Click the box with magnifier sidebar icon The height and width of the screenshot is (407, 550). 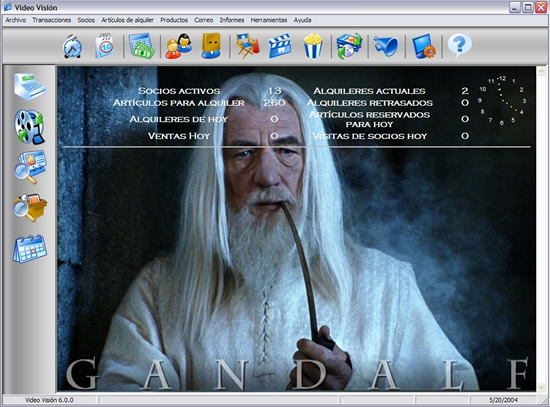pyautogui.click(x=30, y=207)
